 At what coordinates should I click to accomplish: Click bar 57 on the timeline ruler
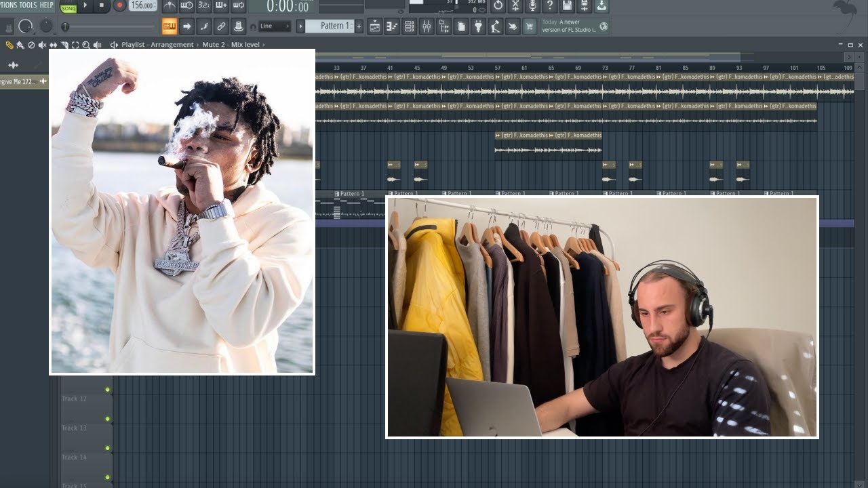click(x=498, y=68)
